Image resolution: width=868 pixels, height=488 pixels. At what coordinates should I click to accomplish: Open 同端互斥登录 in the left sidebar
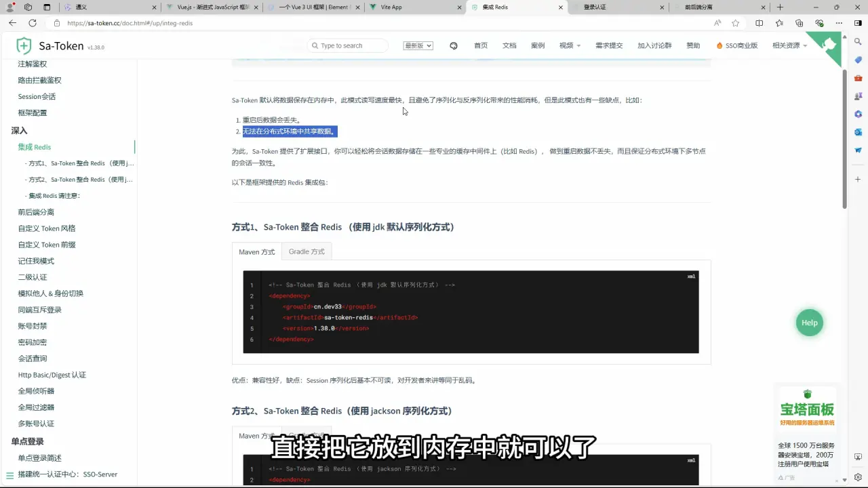pos(40,310)
